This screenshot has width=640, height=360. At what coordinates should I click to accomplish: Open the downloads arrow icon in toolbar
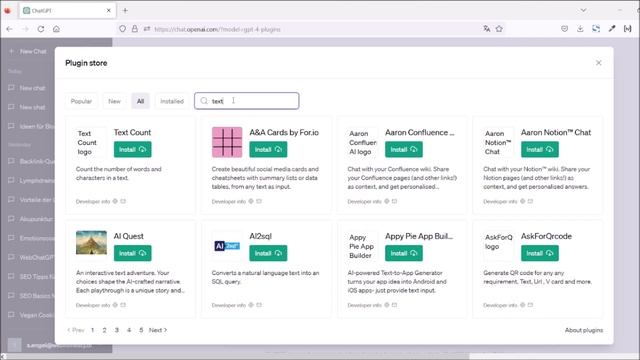(580, 29)
